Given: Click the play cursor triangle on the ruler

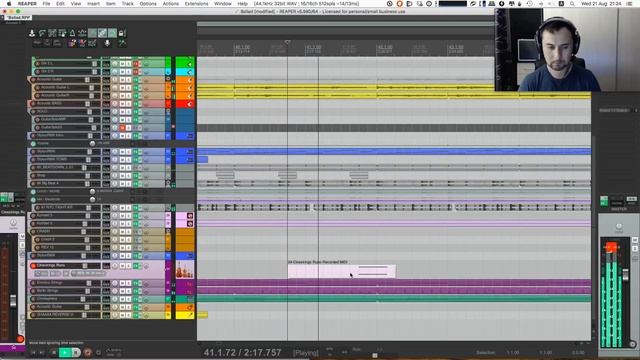Looking at the screenshot, I should point(287,42).
